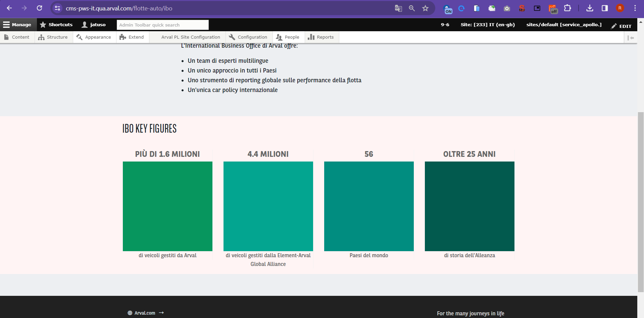The image size is (644, 318).
Task: Toggle the browser side panel icon
Action: point(605,8)
